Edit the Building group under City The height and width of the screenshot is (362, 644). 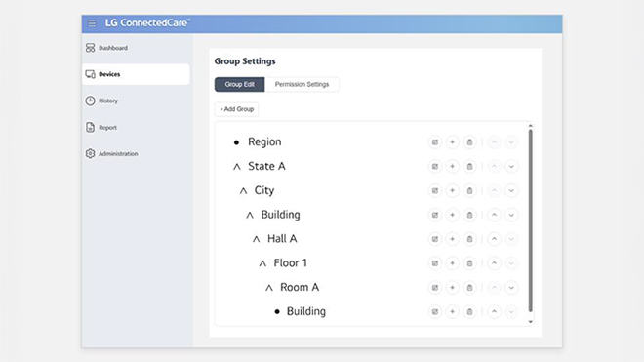click(435, 215)
